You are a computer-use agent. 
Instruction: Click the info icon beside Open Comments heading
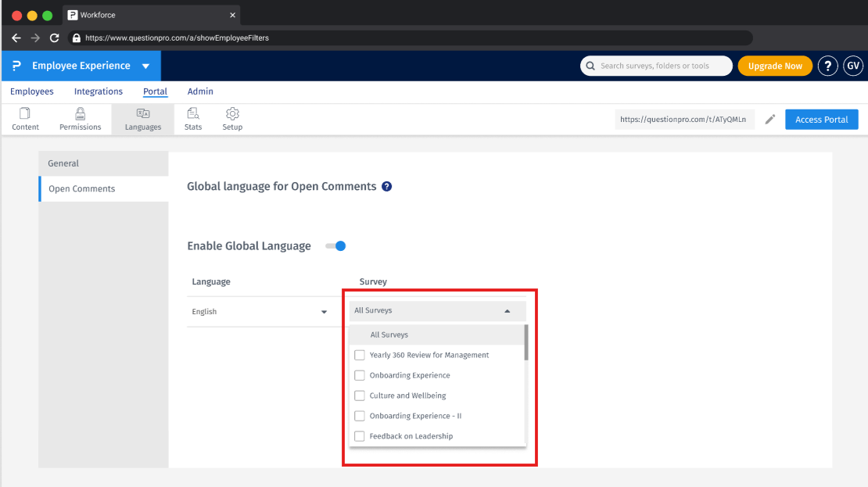387,187
